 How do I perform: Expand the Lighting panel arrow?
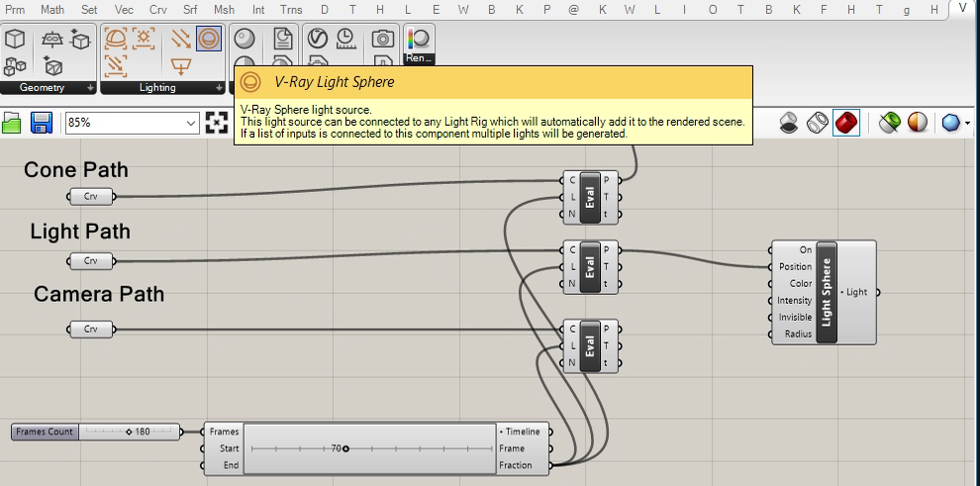[x=219, y=88]
